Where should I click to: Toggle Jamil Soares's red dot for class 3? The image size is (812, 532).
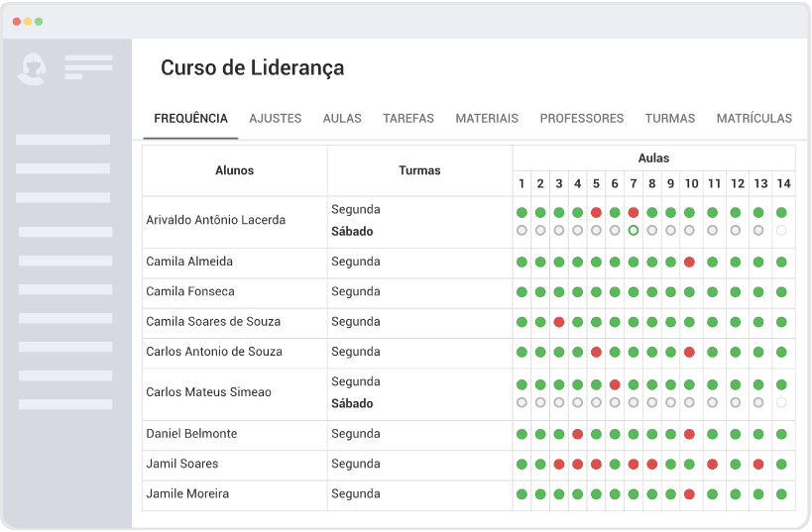[x=559, y=465]
